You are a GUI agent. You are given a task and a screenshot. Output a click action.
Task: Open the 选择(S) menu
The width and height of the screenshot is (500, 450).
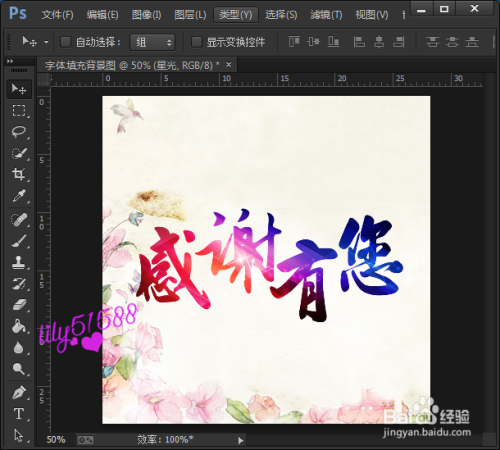(x=281, y=15)
